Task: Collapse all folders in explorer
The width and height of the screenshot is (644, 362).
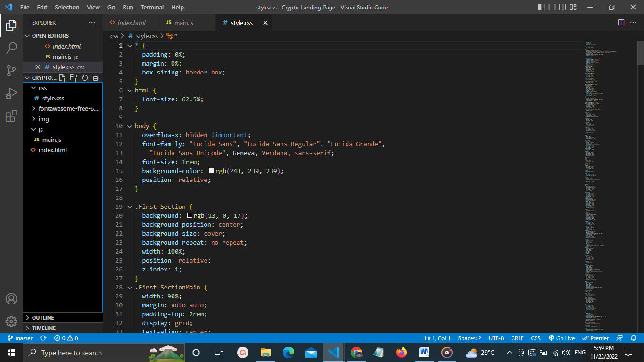Action: coord(96,78)
